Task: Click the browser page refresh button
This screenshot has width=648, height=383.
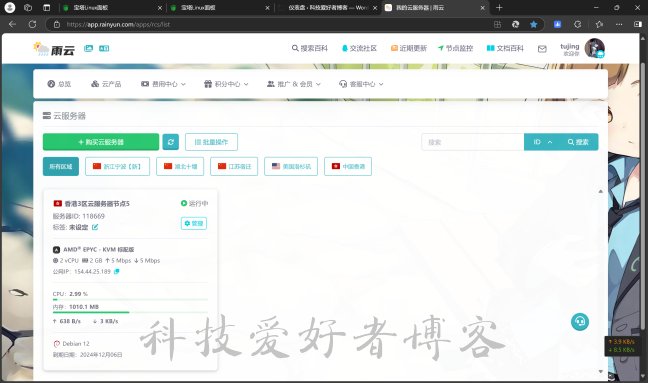Action: click(32, 24)
